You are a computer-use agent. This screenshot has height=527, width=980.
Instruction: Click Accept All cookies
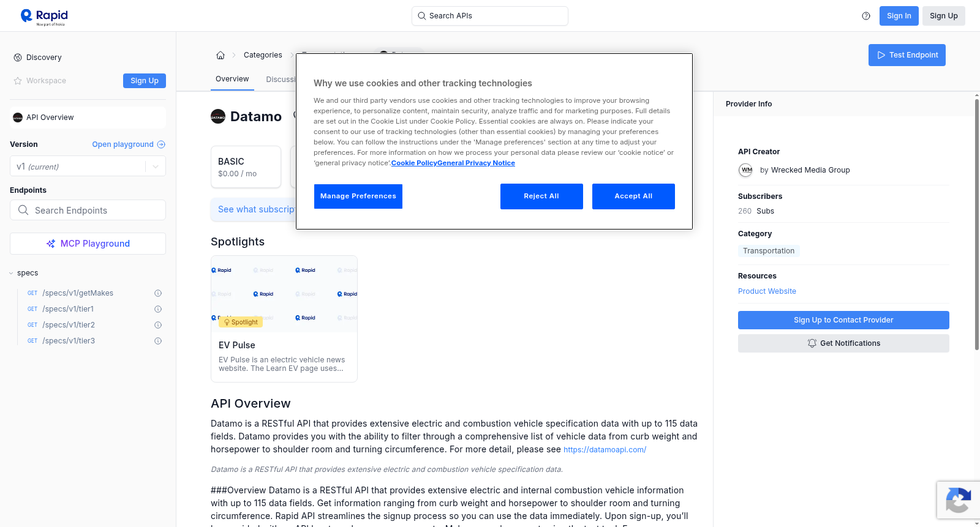pos(633,196)
